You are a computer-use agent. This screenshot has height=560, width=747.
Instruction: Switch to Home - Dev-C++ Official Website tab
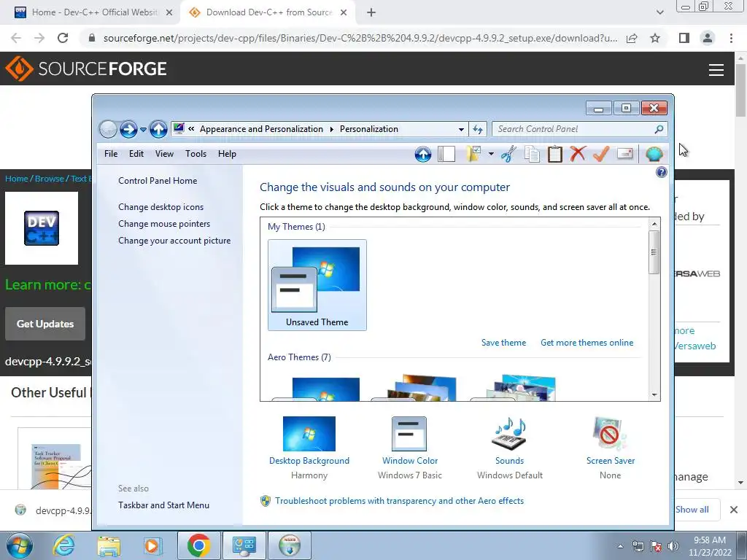click(x=93, y=12)
